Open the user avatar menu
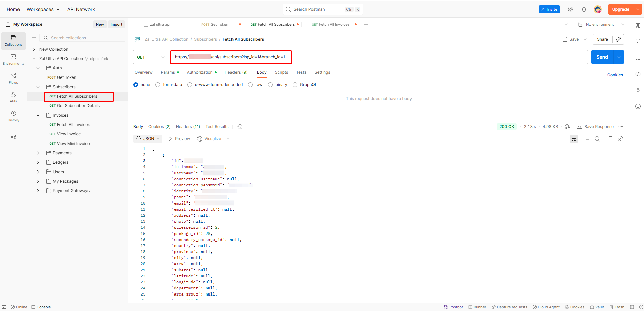644x311 pixels. pyautogui.click(x=598, y=9)
